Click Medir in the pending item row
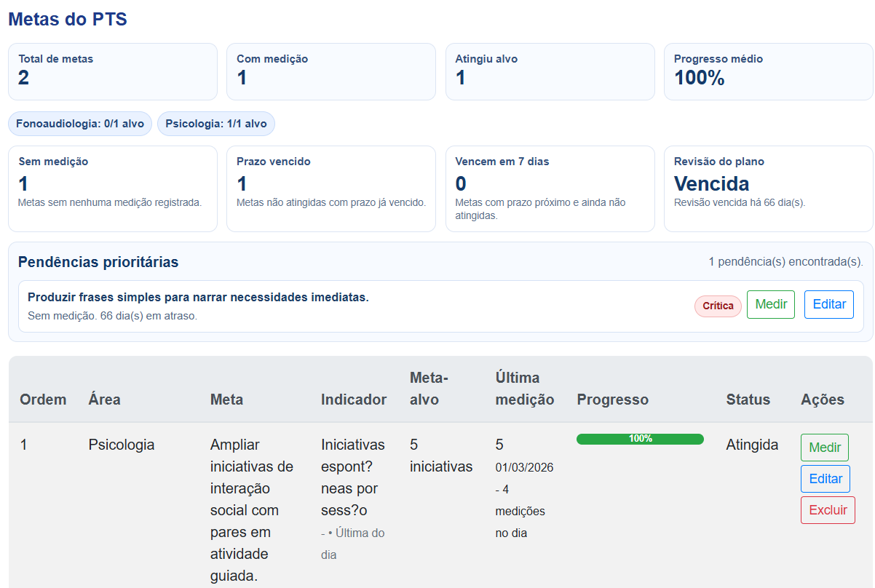The height and width of the screenshot is (588, 875). pos(771,304)
